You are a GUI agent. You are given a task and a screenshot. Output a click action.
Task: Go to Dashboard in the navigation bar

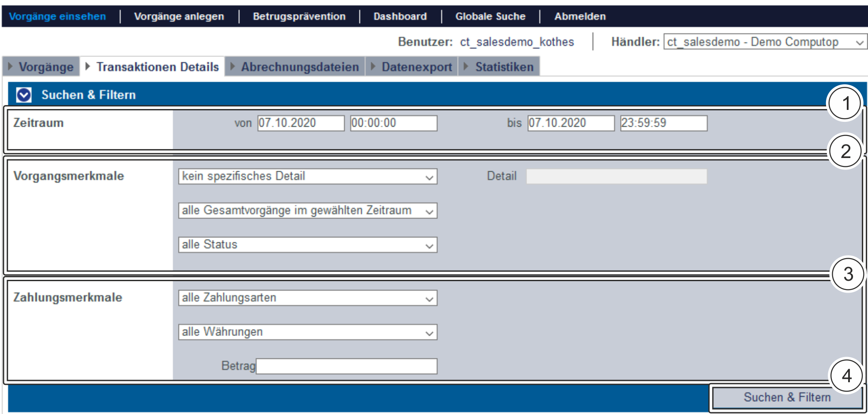[x=400, y=16]
